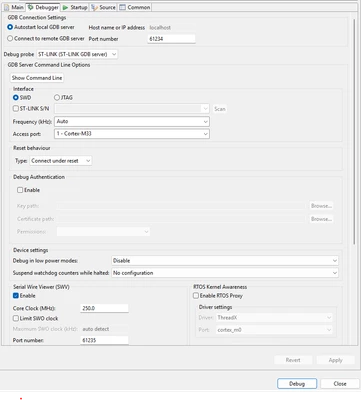This screenshot has height=400, width=361.
Task: Toggle Debug Authentication Enable checkbox
Action: (x=20, y=190)
